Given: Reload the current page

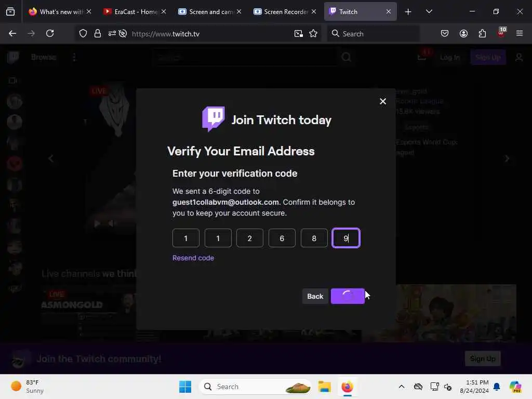Looking at the screenshot, I should [x=50, y=33].
